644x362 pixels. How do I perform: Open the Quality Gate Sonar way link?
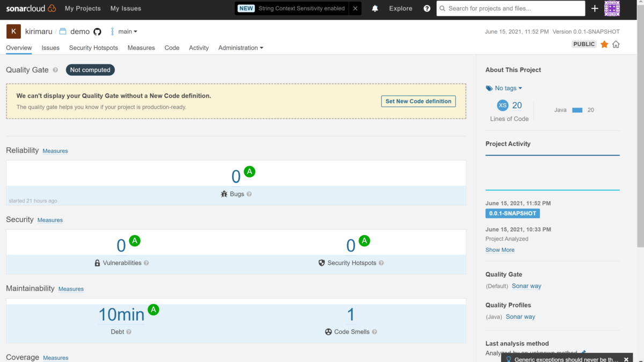tap(526, 286)
